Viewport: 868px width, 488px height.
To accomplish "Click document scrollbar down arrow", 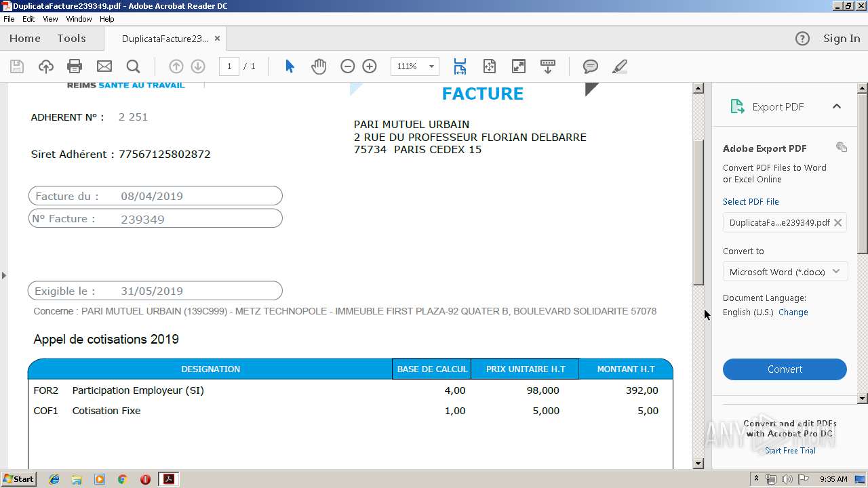I will tap(698, 464).
